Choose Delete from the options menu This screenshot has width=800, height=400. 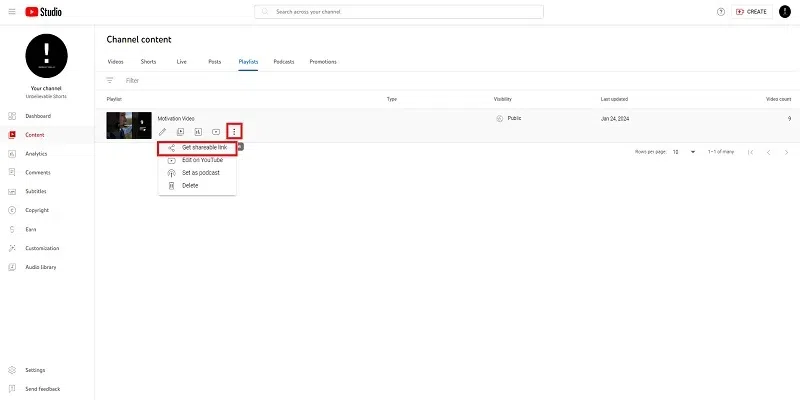197,186
